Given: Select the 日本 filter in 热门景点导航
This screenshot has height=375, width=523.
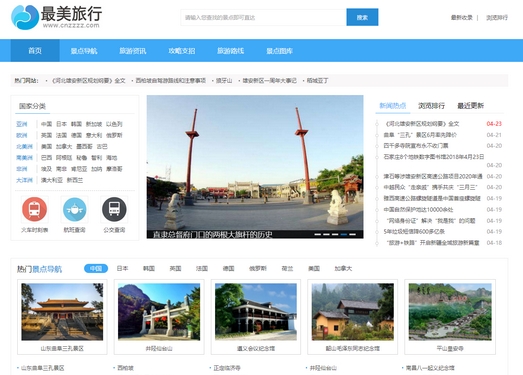Looking at the screenshot, I should point(122,268).
